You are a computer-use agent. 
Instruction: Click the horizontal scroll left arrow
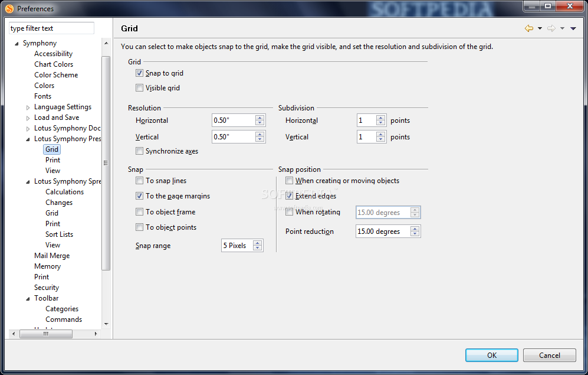pyautogui.click(x=14, y=334)
